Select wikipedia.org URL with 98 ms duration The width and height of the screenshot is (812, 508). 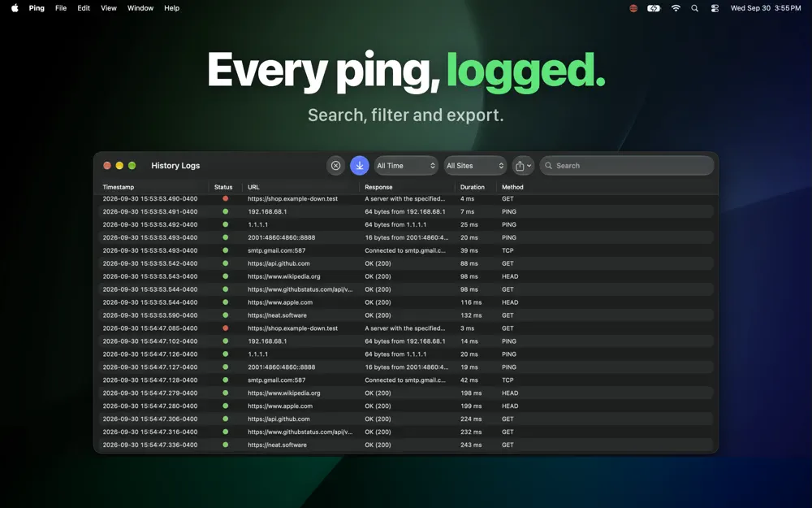(283, 276)
